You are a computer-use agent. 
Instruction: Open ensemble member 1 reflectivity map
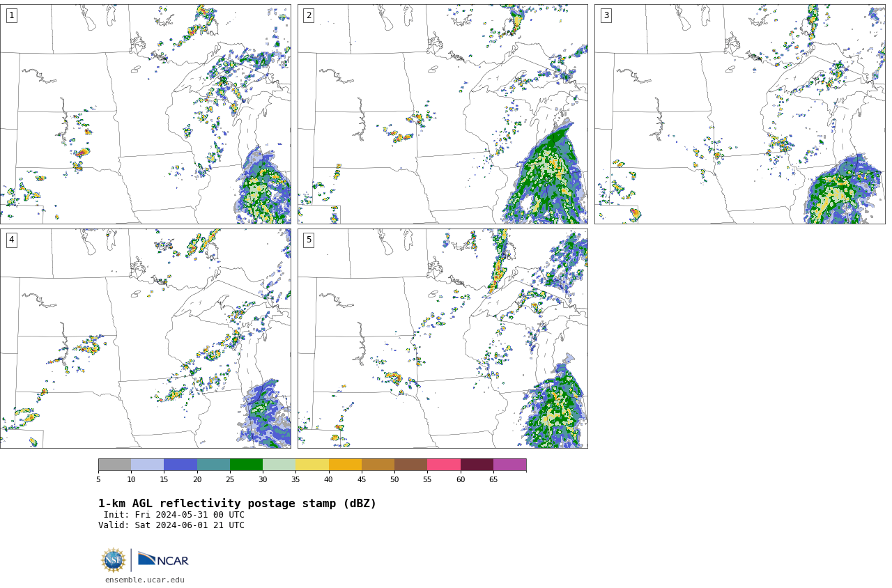point(145,114)
